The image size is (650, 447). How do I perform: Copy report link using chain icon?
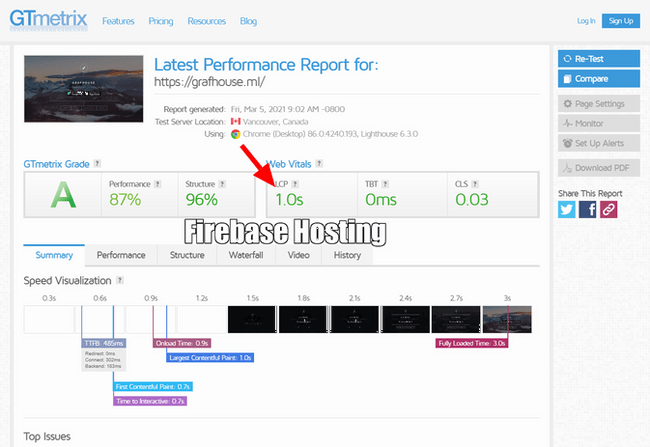(x=608, y=209)
